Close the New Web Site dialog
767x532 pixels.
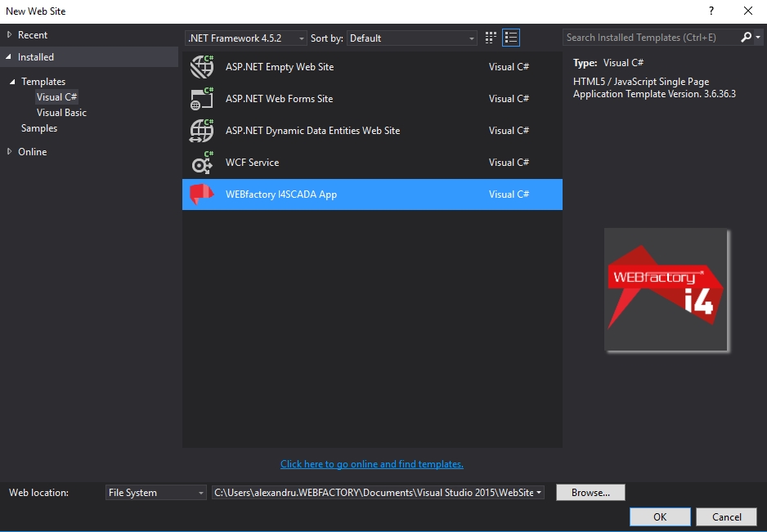748,11
